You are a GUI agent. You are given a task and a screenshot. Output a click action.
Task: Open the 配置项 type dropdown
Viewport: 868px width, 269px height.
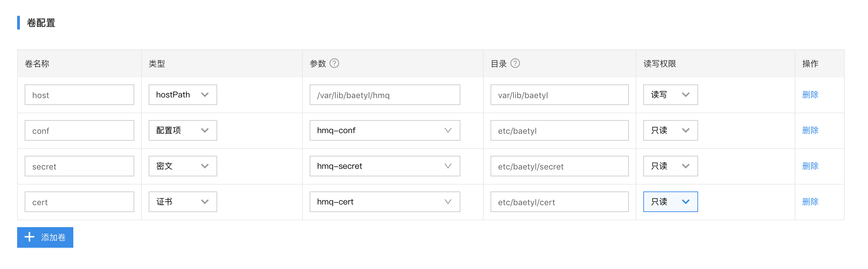tap(183, 130)
